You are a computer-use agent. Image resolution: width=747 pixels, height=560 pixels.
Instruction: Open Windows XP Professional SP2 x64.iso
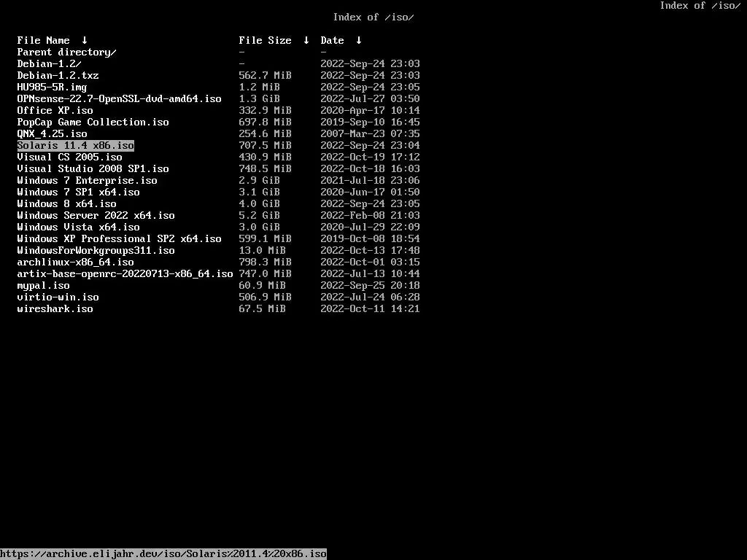click(x=119, y=238)
